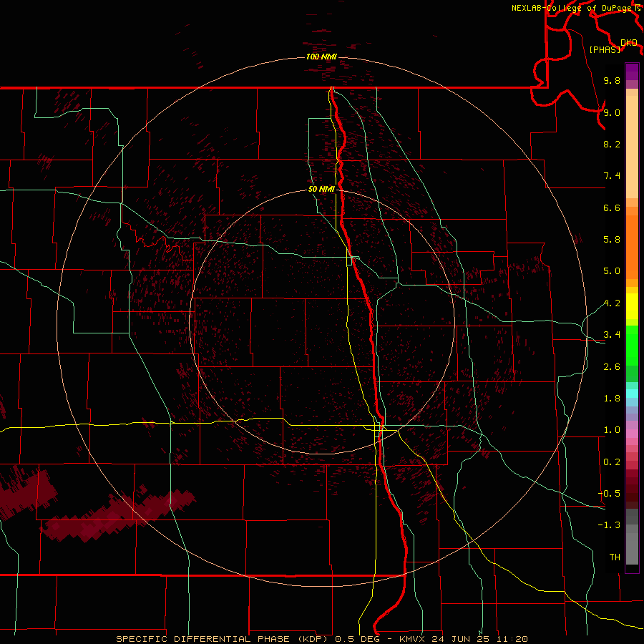Click the "11:20" time stamp
Image resolution: width=644 pixels, height=644 pixels.
tap(512, 639)
